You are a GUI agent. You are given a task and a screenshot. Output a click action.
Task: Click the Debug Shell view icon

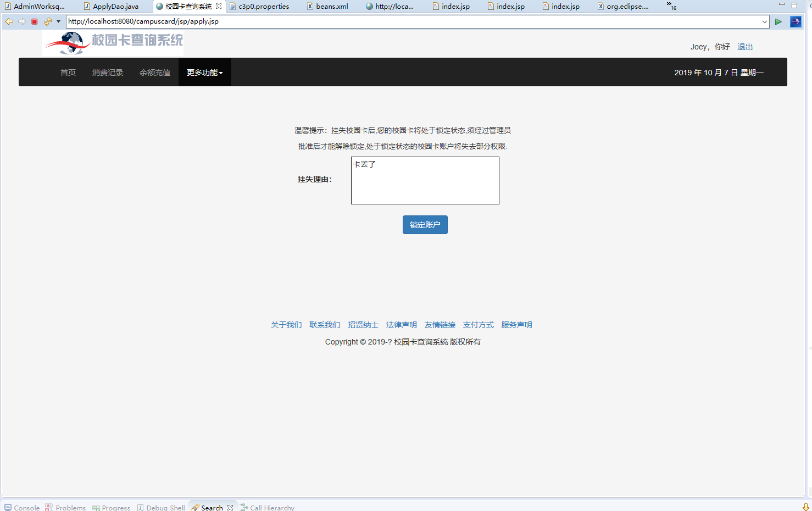[x=141, y=507]
